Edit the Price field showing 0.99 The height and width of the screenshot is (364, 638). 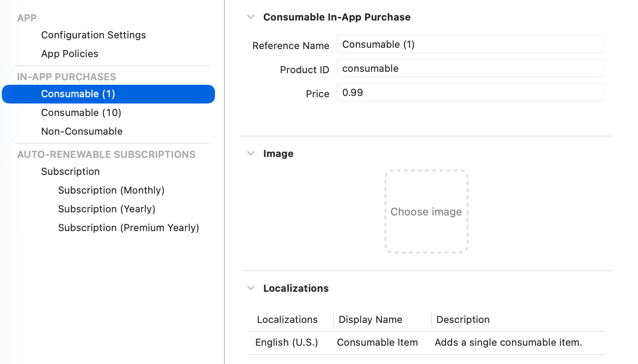pos(470,92)
